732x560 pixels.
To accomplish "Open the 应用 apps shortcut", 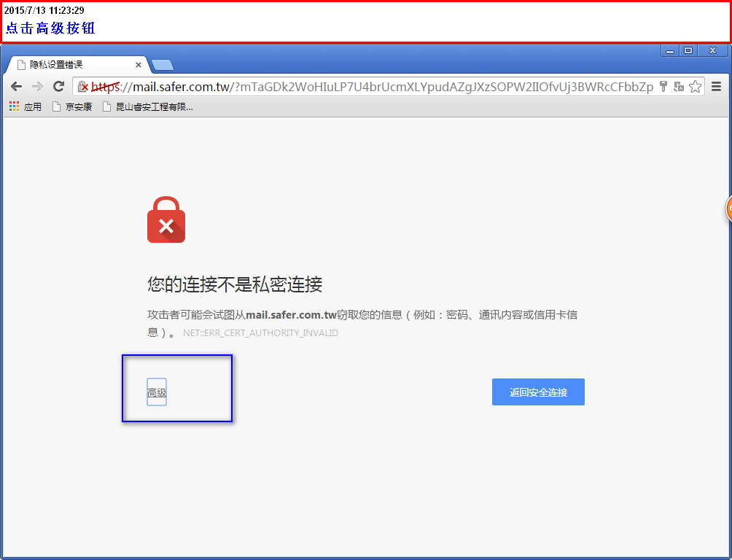I will (x=26, y=107).
